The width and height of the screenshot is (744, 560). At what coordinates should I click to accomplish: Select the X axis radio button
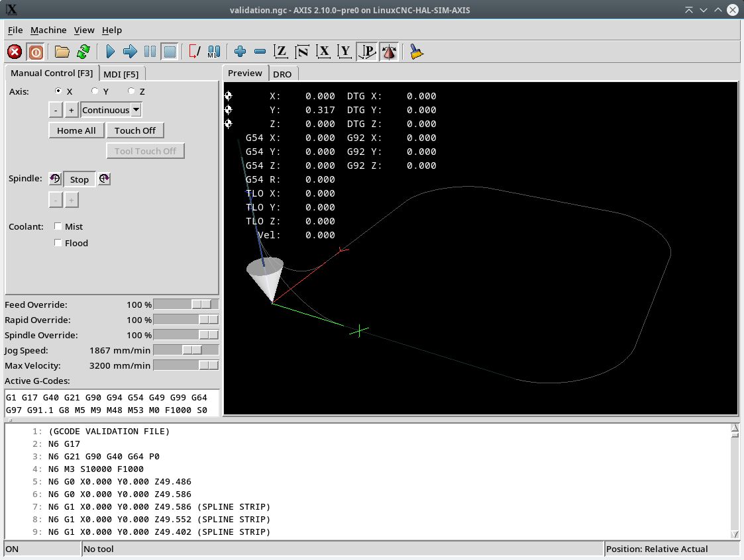[58, 91]
